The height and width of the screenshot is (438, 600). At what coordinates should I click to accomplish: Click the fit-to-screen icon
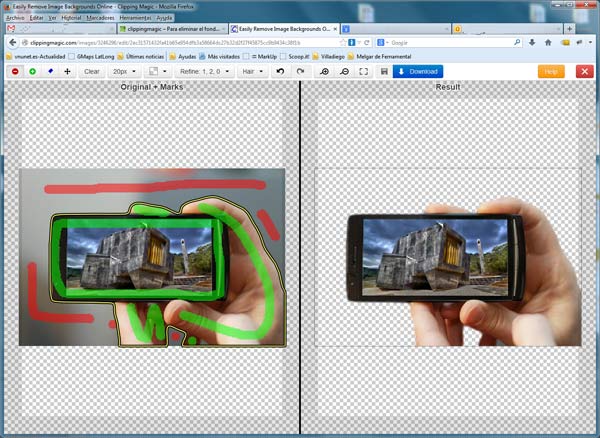[x=363, y=72]
